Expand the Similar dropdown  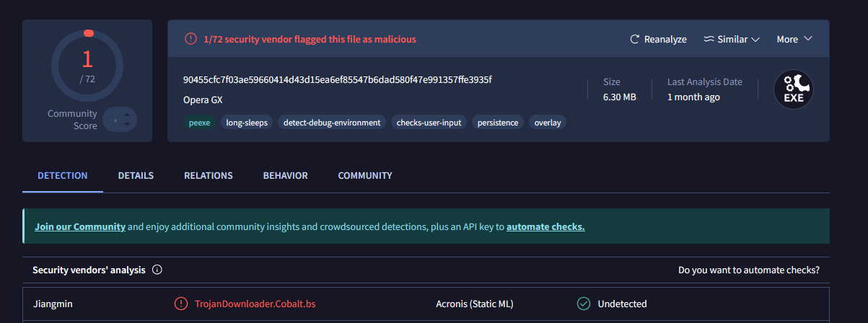pos(732,40)
